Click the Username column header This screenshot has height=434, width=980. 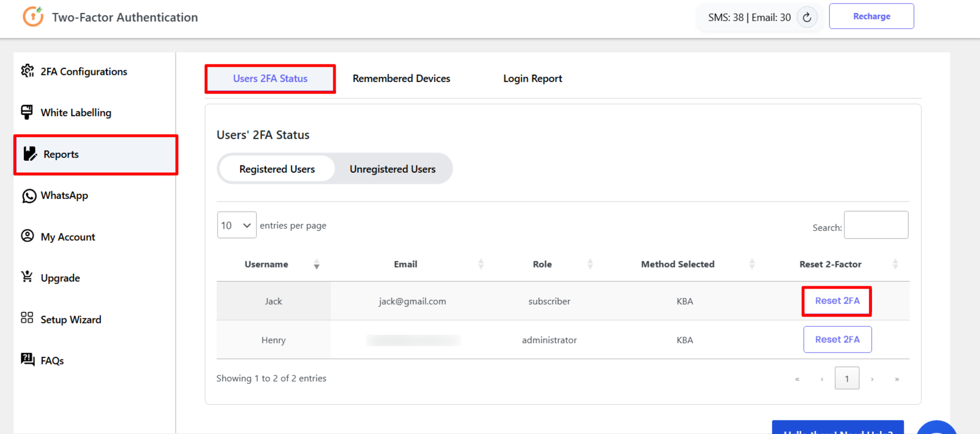[x=267, y=264]
